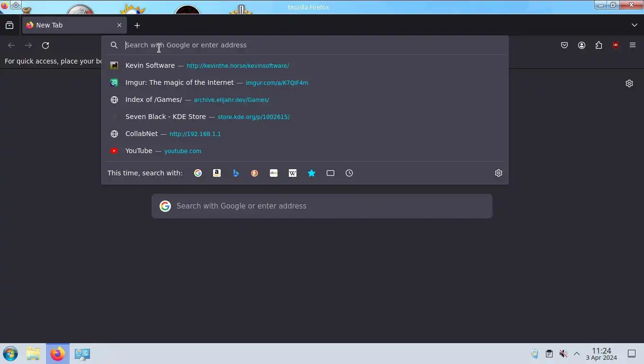Click the http://192.168.1.1 URL text
The height and width of the screenshot is (364, 644).
[195, 134]
